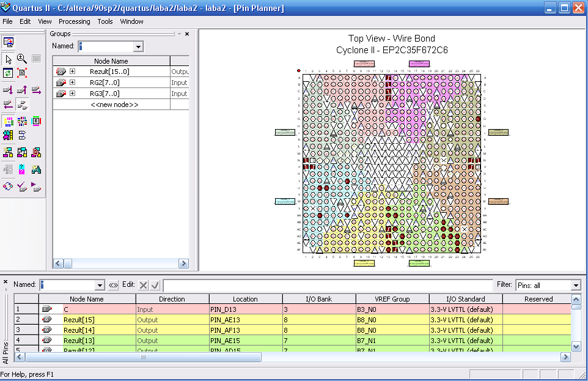The width and height of the screenshot is (588, 381).
Task: Click the pin with leftward purple arrow icon
Action: click(8, 105)
